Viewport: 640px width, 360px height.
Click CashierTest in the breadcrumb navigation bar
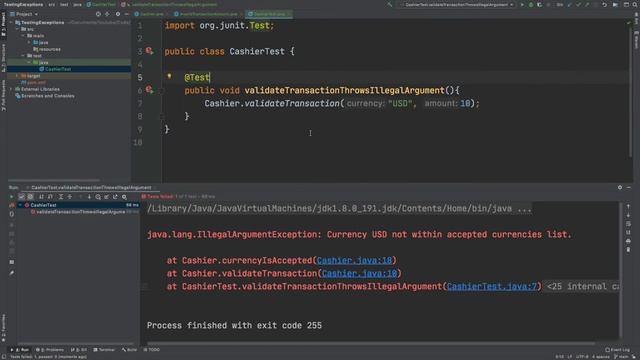coord(102,4)
